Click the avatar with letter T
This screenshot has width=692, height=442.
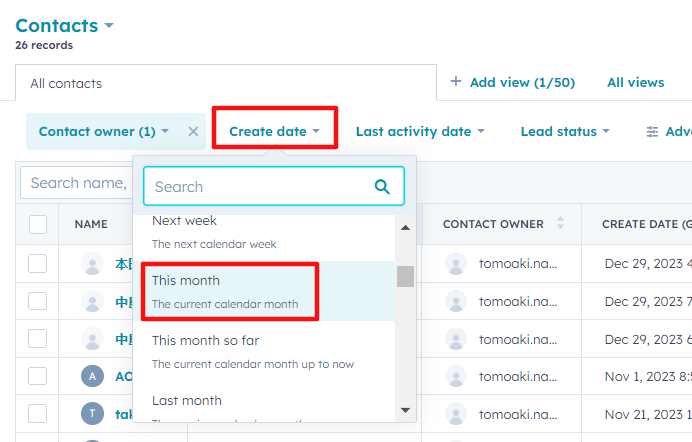92,413
